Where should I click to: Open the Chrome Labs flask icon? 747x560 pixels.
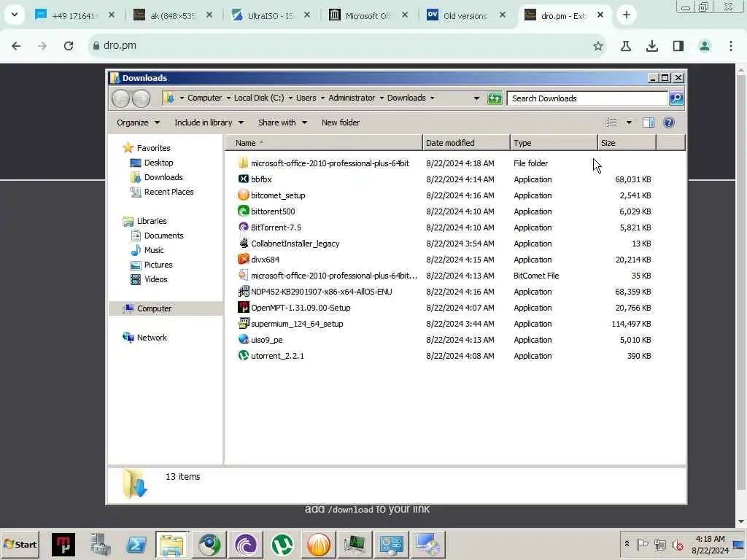(625, 46)
